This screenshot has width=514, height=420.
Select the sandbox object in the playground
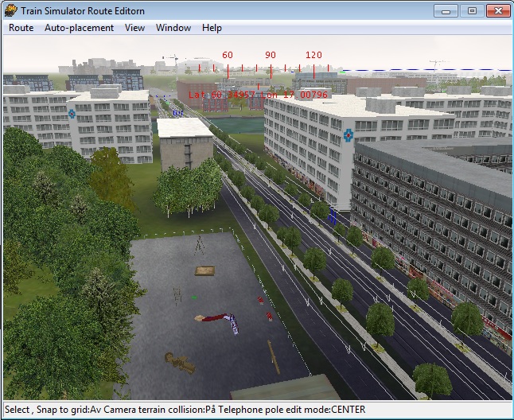click(x=205, y=271)
